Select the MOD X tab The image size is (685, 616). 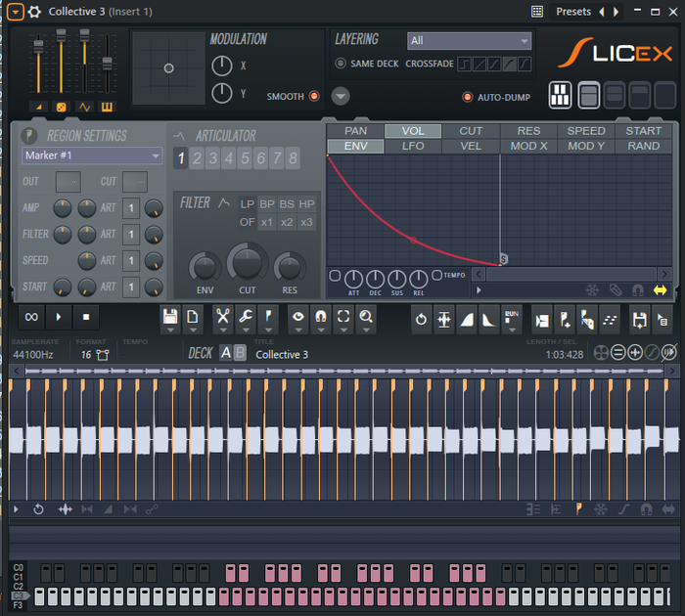(x=528, y=146)
